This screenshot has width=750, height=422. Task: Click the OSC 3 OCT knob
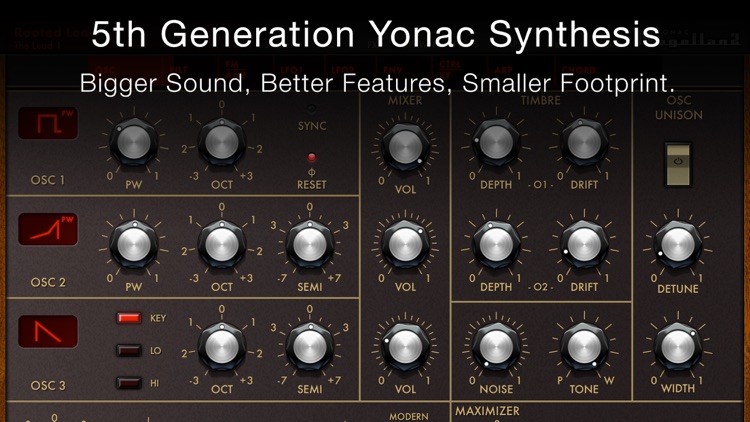[221, 347]
